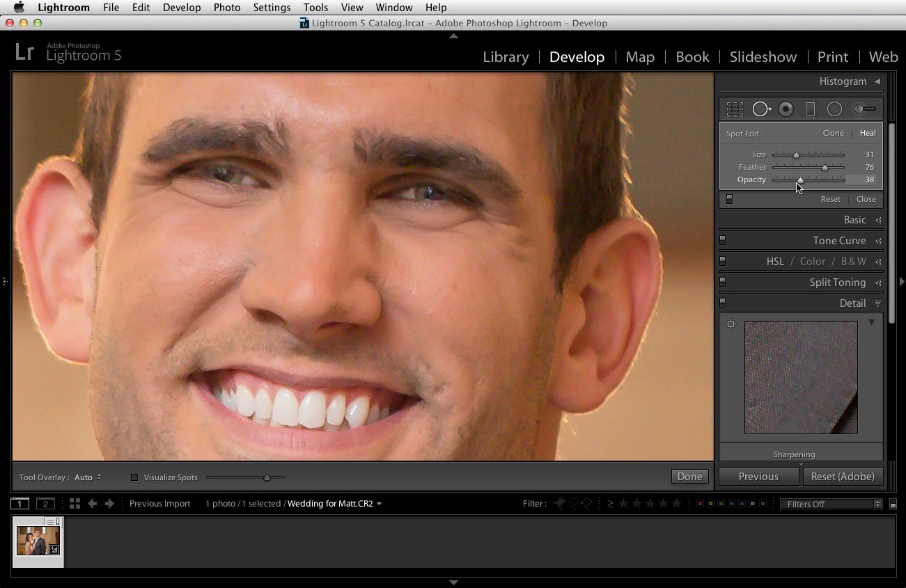The image size is (906, 588).
Task: Adjust the Feather slider
Action: (809, 167)
